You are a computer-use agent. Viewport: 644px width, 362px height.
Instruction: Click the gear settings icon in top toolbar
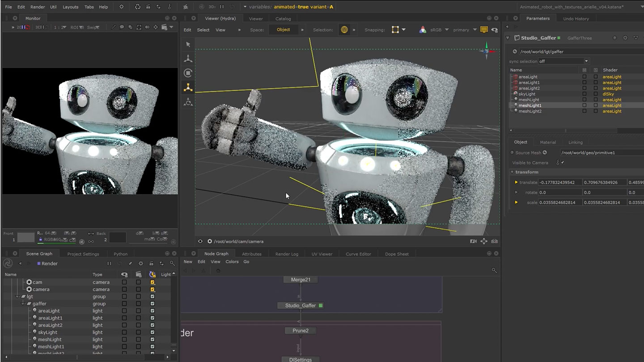click(121, 7)
